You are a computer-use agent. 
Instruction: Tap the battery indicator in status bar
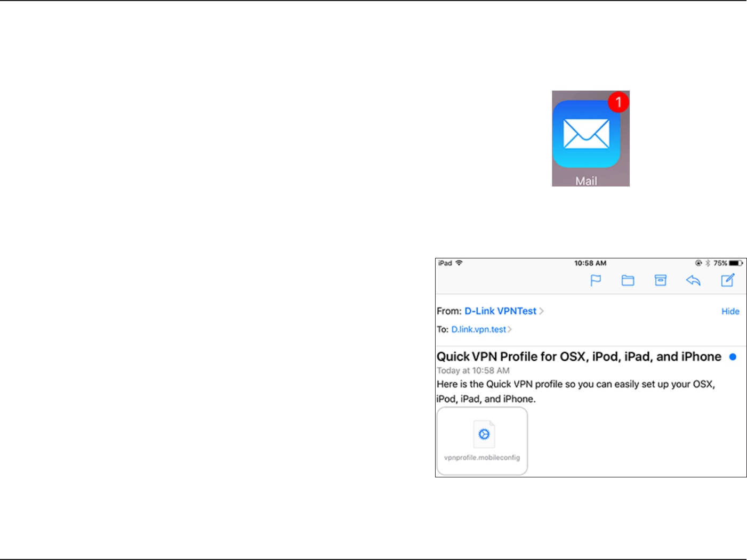click(736, 263)
